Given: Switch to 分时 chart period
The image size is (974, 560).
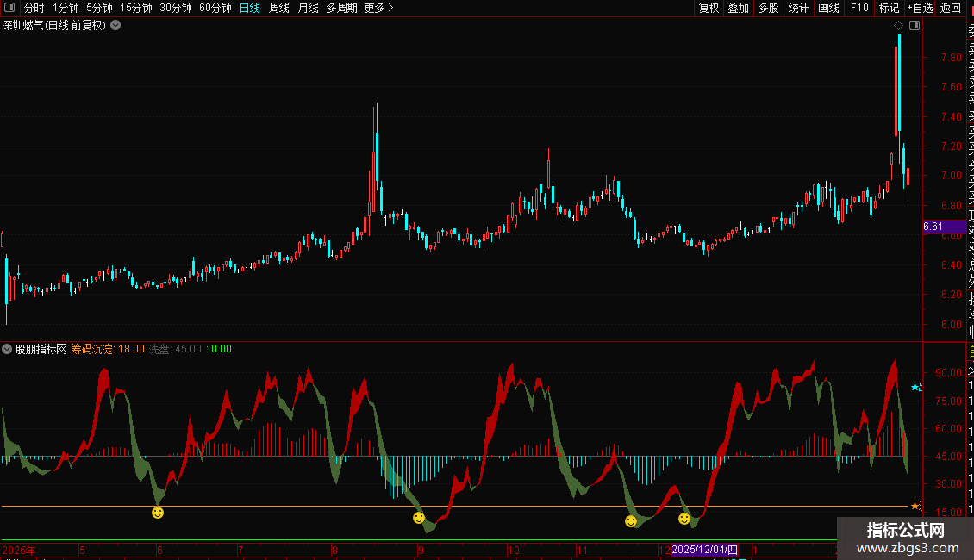Looking at the screenshot, I should 34,8.
